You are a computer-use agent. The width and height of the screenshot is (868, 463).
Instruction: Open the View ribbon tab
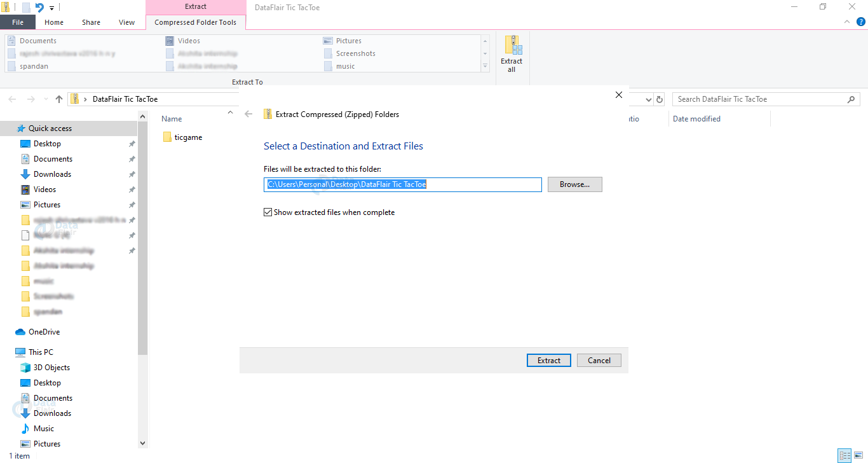127,22
